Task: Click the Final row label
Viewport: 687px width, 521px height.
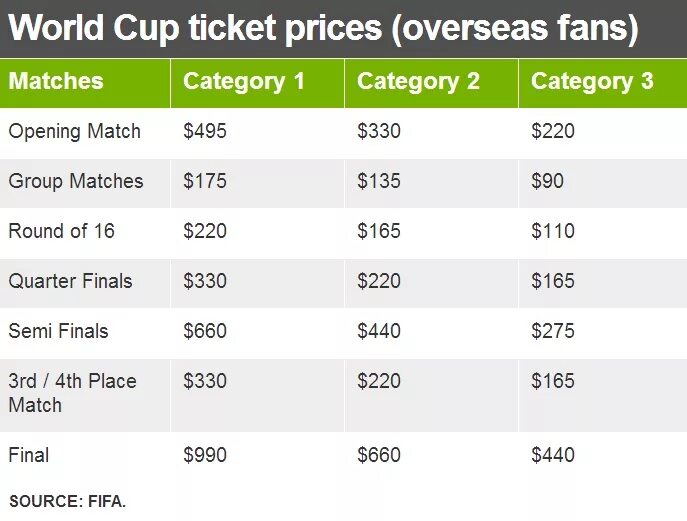Action: [x=29, y=455]
